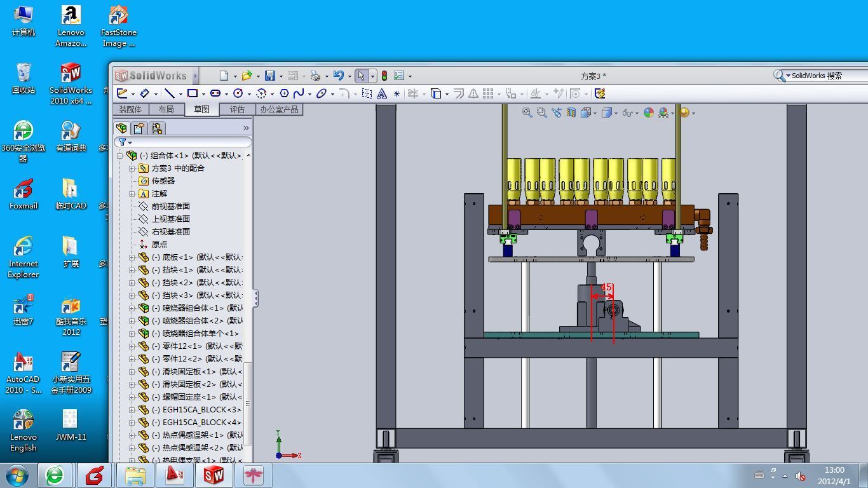This screenshot has width=868, height=488.
Task: Click the Undo arrow icon
Action: tap(338, 76)
